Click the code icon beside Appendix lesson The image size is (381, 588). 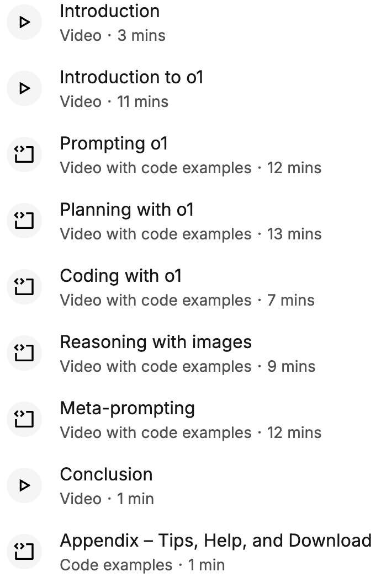tap(24, 552)
